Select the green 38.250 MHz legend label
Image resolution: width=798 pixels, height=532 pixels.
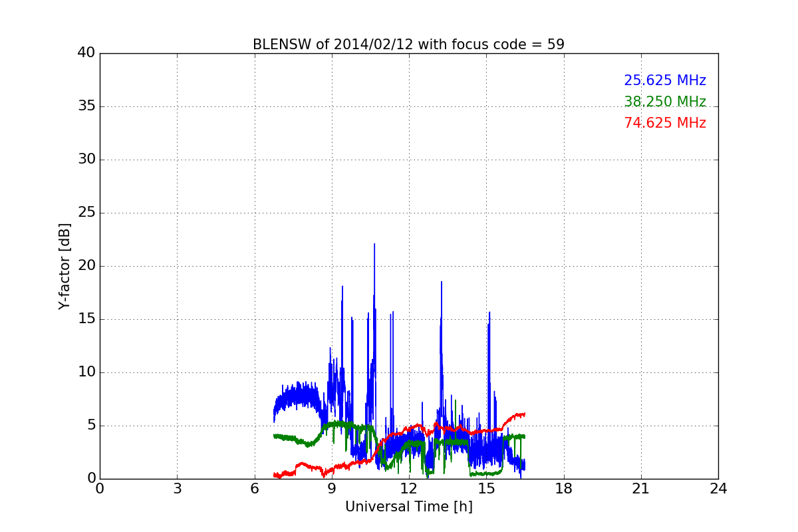tap(665, 102)
